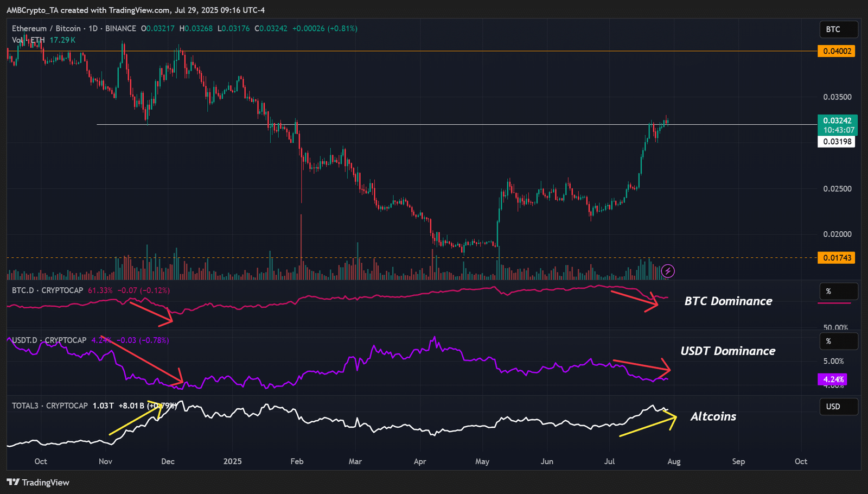868x494 pixels.
Task: Open the USD currency selector for TOTAL3
Action: pyautogui.click(x=838, y=407)
